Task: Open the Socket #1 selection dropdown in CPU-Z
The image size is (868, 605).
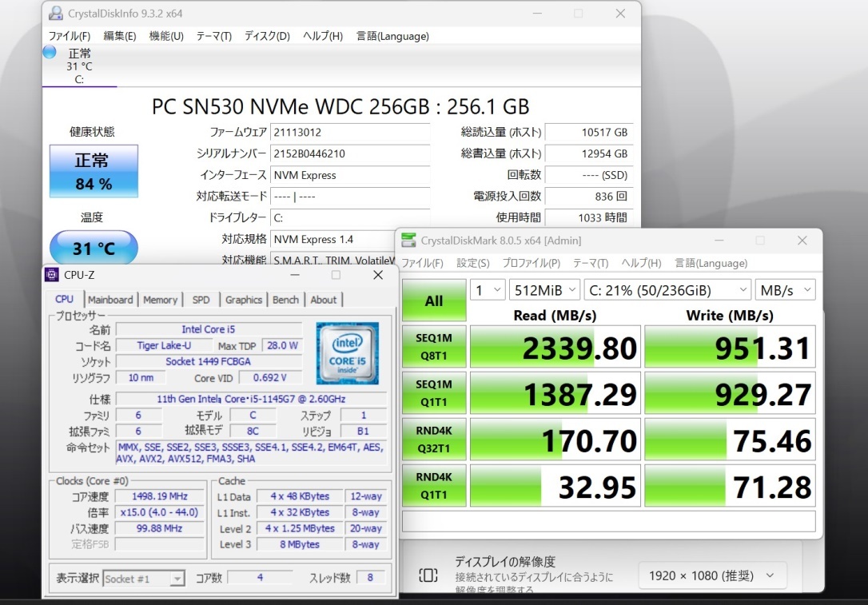Action: 143,579
